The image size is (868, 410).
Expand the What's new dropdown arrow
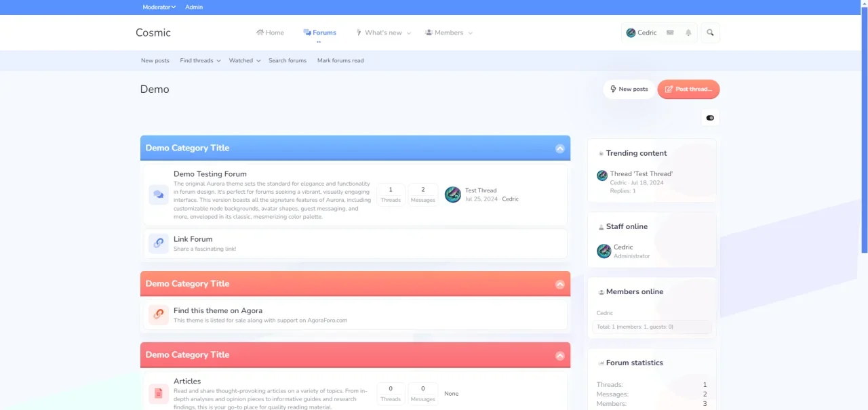click(x=409, y=33)
